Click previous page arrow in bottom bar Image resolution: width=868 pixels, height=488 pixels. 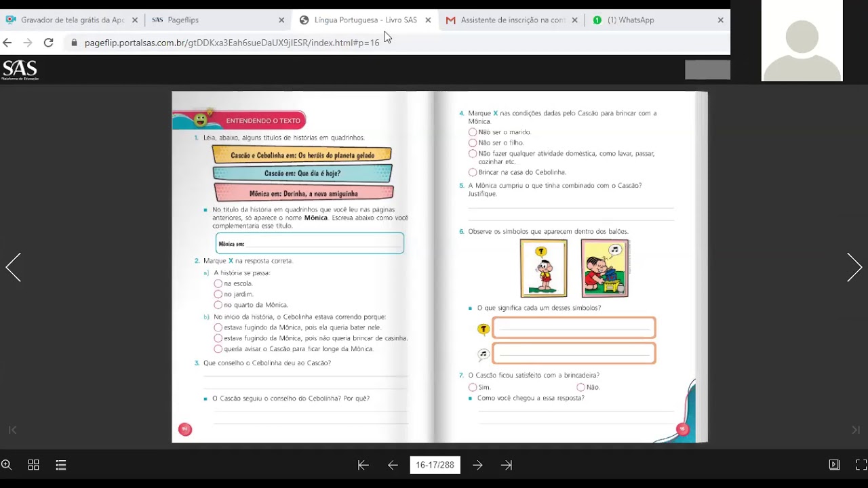pos(393,465)
